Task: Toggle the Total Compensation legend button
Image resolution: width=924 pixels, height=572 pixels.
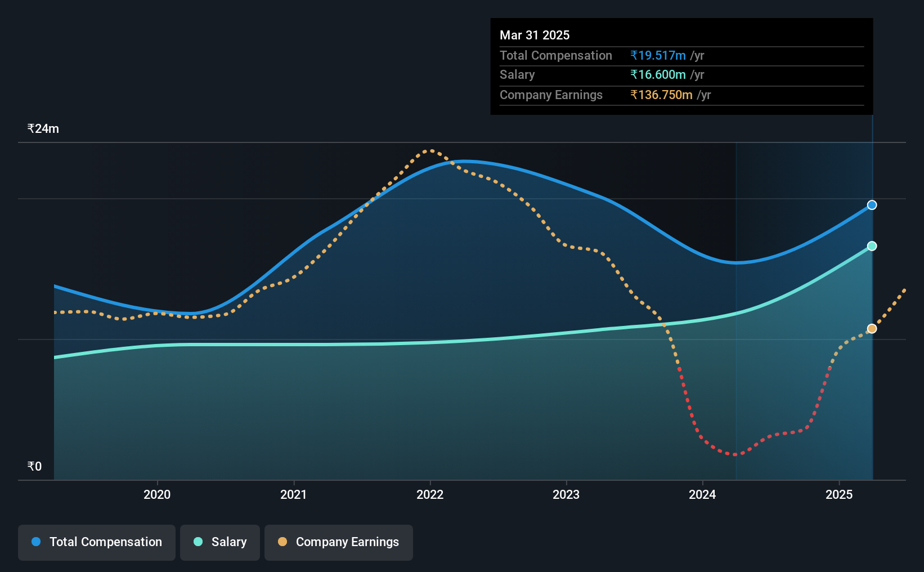Action: click(97, 542)
